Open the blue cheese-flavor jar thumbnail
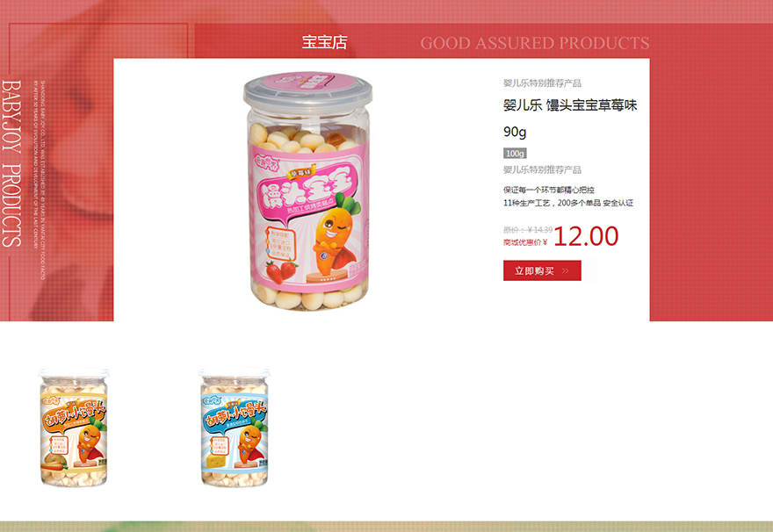Viewport: 773px width, 532px height. [x=235, y=428]
